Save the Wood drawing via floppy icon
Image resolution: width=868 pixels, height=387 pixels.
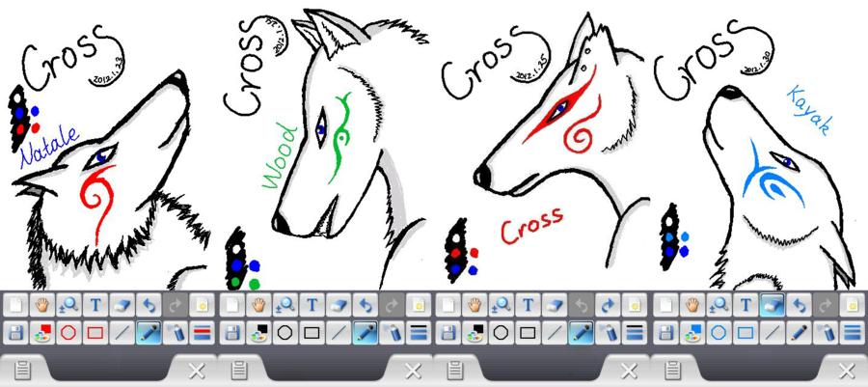[x=232, y=333]
